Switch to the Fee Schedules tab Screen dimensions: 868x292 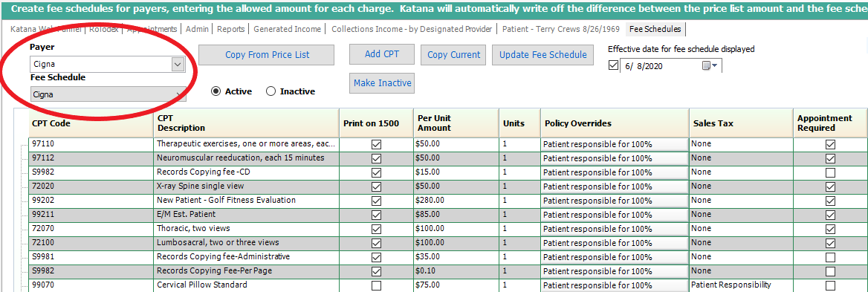[656, 29]
